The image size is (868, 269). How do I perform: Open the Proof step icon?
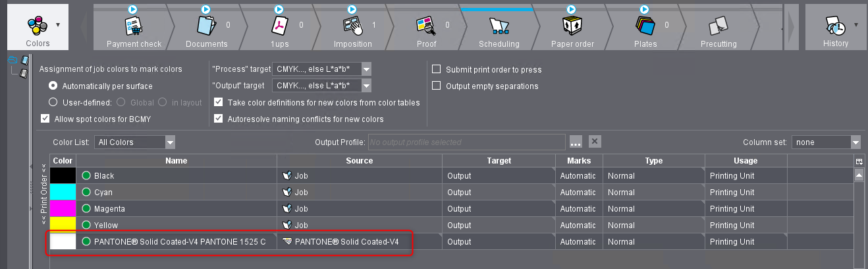(425, 26)
